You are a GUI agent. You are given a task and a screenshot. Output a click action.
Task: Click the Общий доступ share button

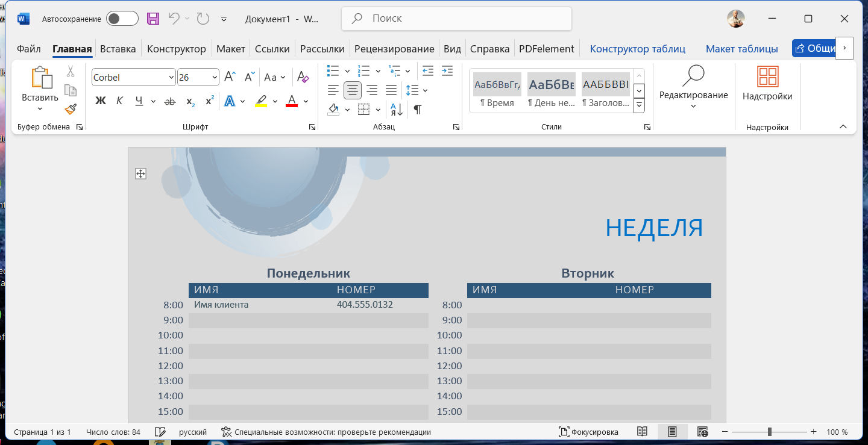(x=814, y=49)
